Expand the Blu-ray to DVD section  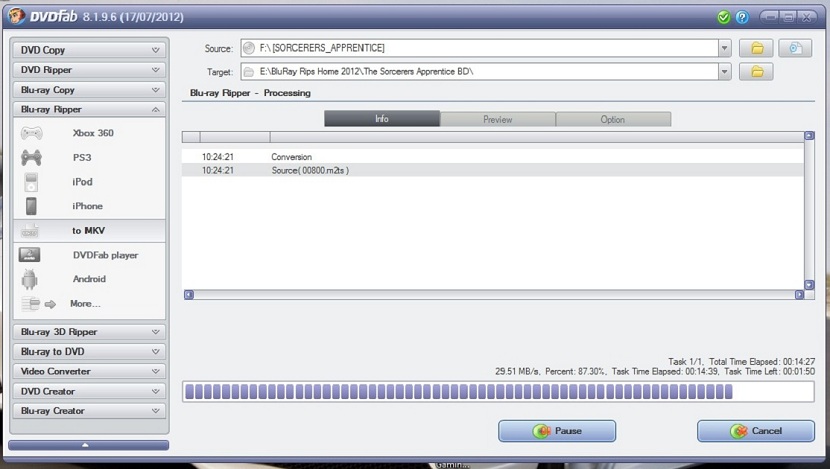pos(89,351)
